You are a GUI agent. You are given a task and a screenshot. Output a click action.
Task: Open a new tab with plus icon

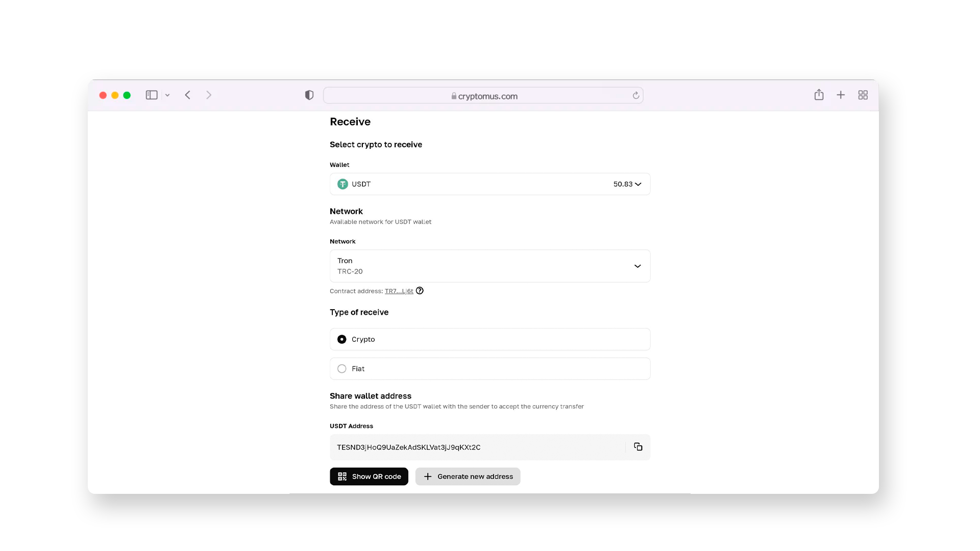click(841, 95)
